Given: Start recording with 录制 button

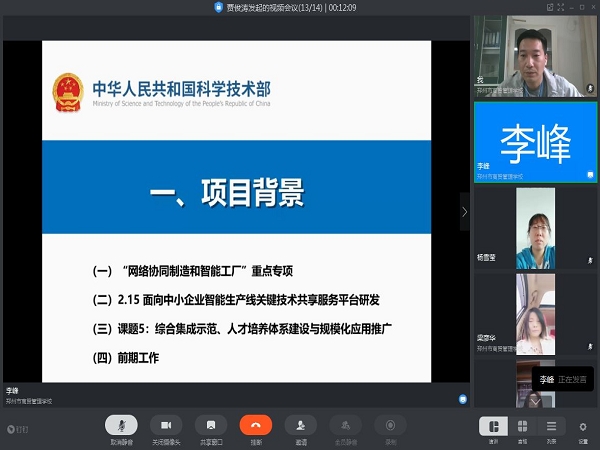Looking at the screenshot, I should tap(390, 425).
